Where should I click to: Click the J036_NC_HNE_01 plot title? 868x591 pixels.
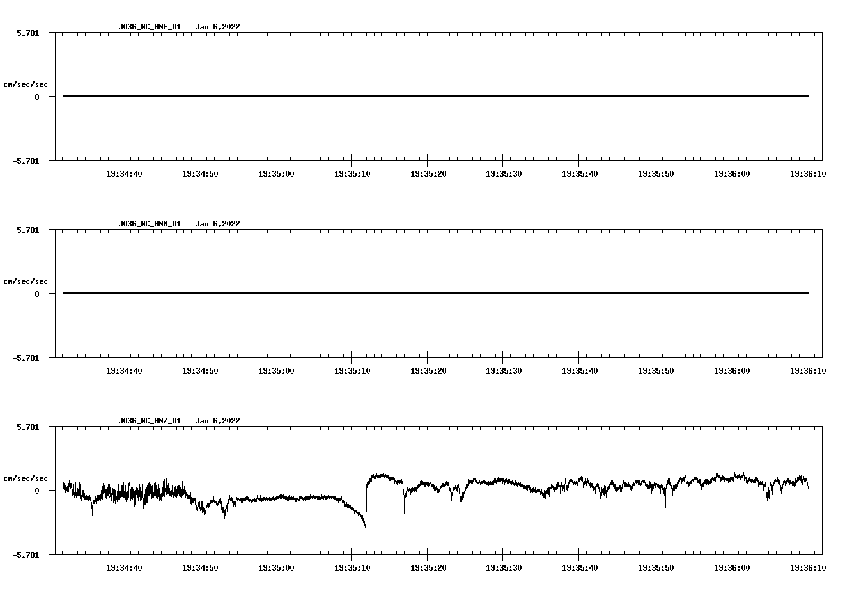click(150, 27)
